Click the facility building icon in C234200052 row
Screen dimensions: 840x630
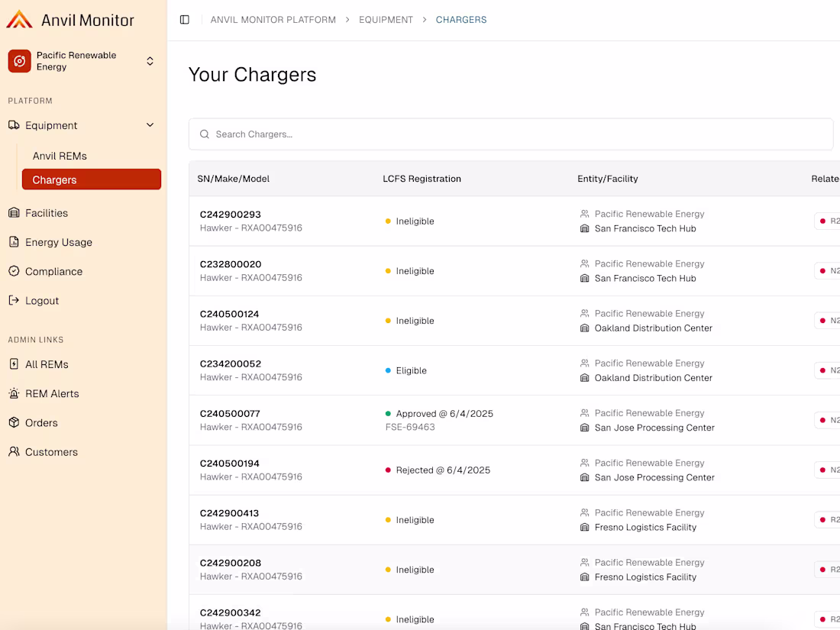point(584,378)
